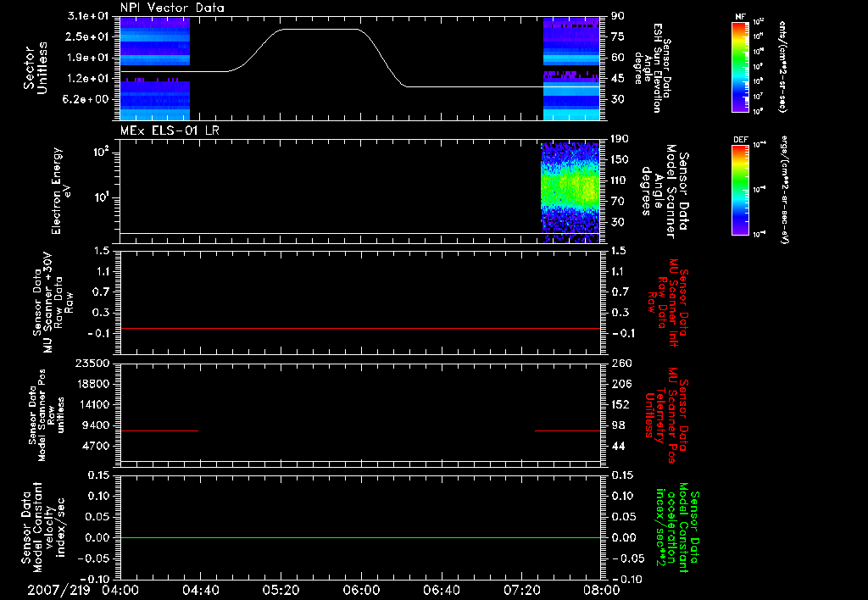
Task: Click 'Model Scanner Pos Raw unitless' axis label
Action: [x=47, y=415]
